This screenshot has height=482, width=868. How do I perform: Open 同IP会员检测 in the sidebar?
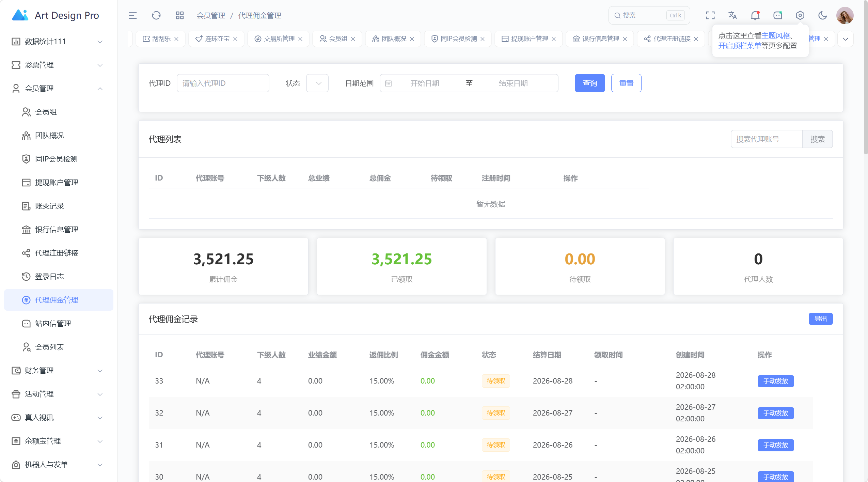59,159
